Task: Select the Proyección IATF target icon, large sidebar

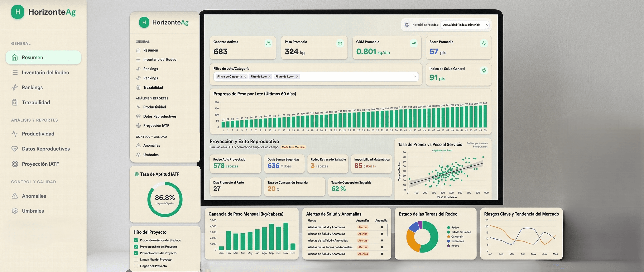Action: 15,164
